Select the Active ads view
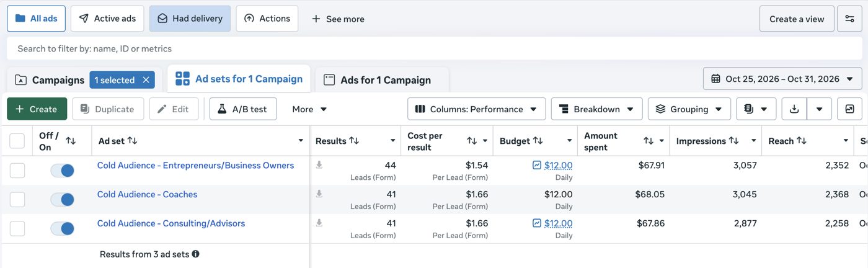This screenshot has width=868, height=268. point(107,19)
